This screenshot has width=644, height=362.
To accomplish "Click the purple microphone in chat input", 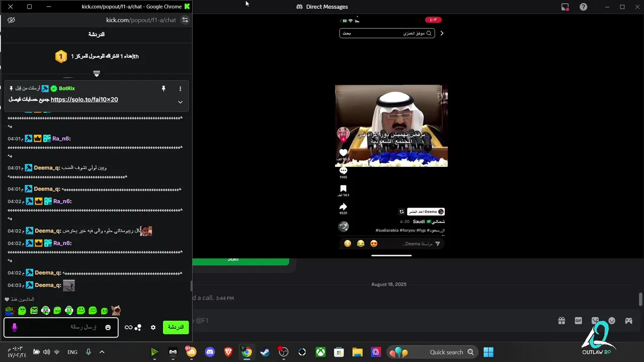I will [14, 327].
